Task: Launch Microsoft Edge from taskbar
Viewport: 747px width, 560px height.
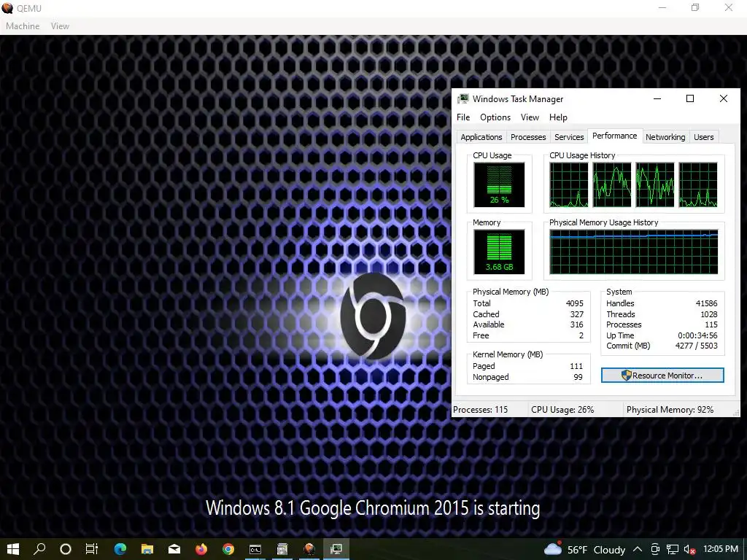Action: [120, 549]
